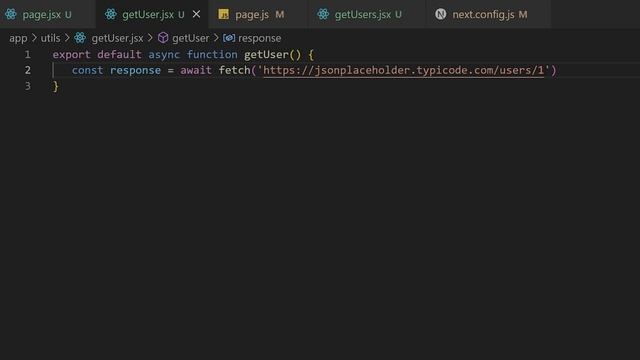Click the JS file icon on page.js tab

pos(223,14)
